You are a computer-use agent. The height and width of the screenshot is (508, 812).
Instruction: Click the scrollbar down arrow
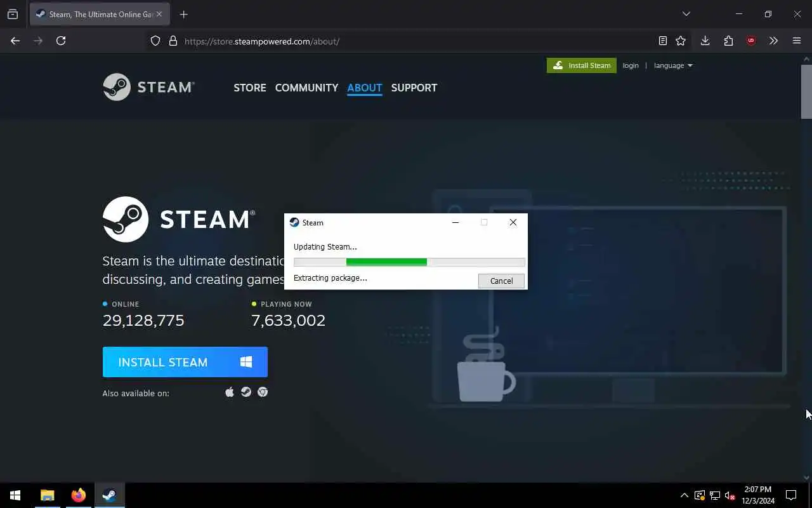pyautogui.click(x=806, y=478)
